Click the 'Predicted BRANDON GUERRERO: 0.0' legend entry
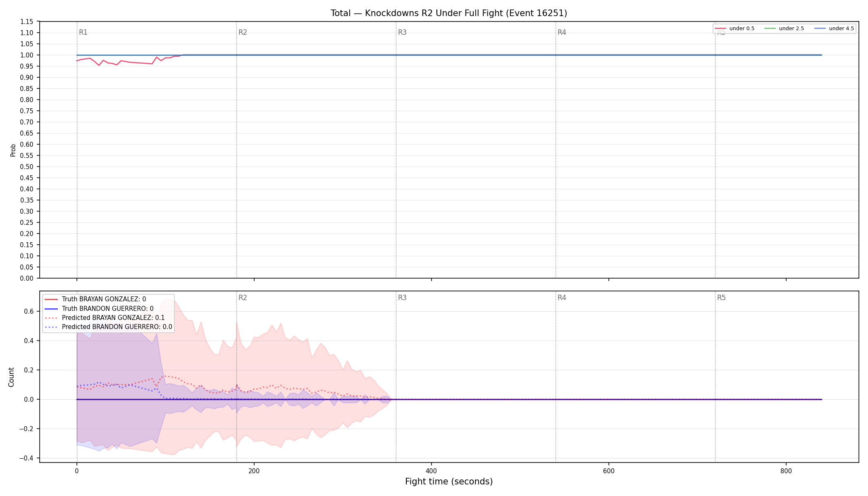 [x=108, y=327]
